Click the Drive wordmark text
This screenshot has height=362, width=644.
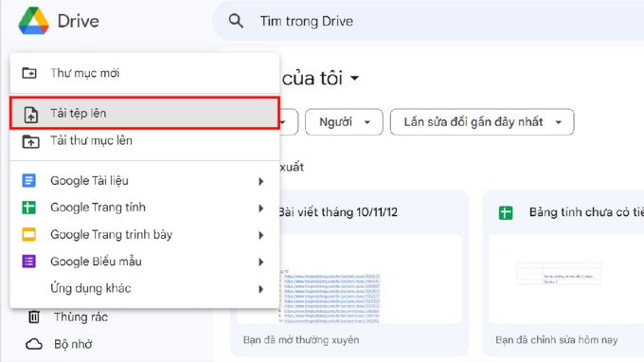click(78, 22)
